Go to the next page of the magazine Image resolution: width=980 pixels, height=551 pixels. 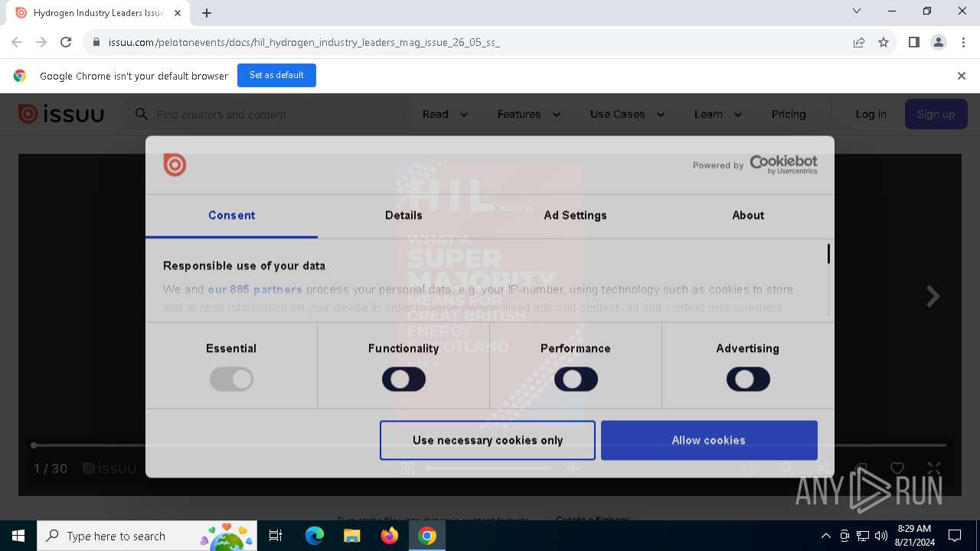(x=933, y=296)
